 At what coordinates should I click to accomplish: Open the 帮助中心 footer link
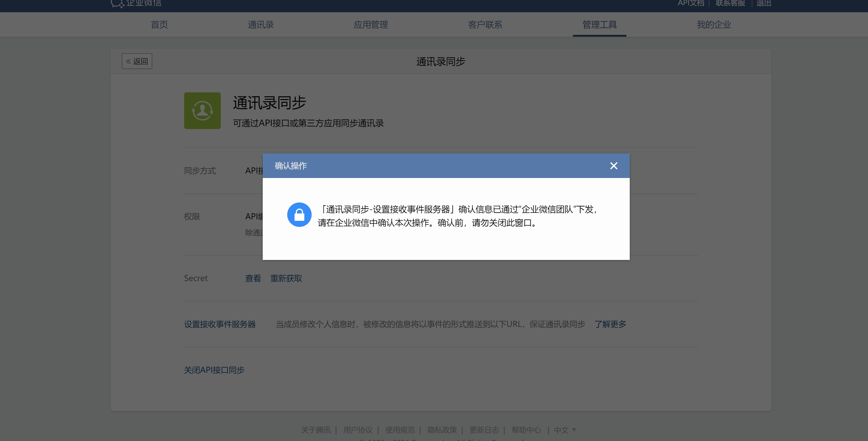pos(526,430)
